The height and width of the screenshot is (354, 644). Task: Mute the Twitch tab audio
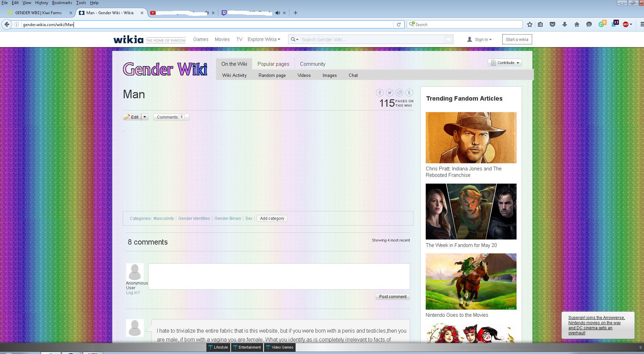(278, 13)
